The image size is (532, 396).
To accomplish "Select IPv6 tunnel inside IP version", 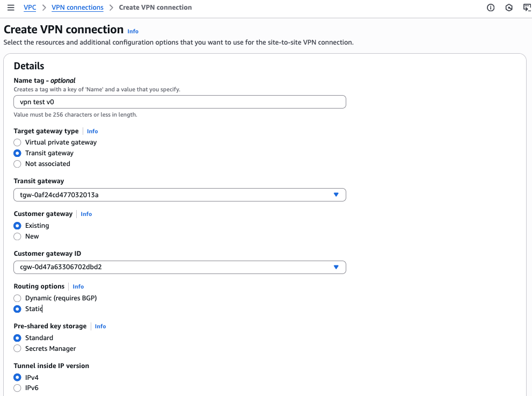I will pos(18,388).
